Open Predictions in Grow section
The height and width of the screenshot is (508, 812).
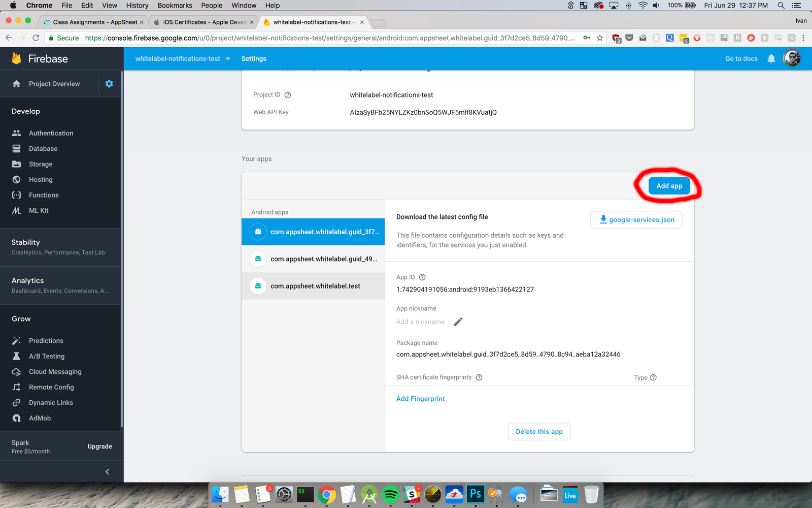pyautogui.click(x=46, y=341)
